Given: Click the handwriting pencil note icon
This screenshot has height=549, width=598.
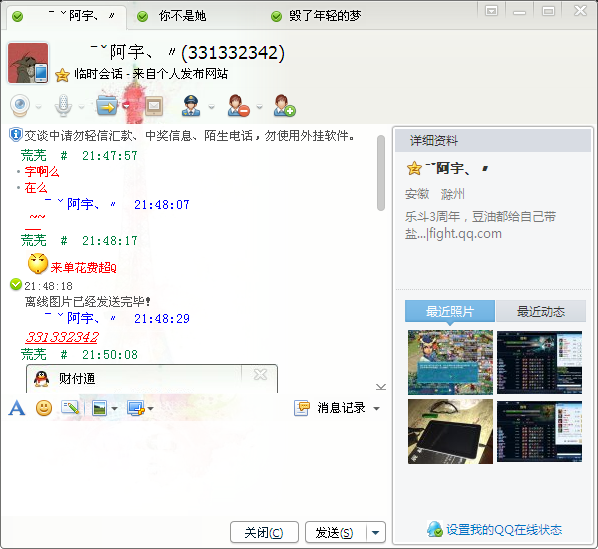Looking at the screenshot, I should coord(70,408).
